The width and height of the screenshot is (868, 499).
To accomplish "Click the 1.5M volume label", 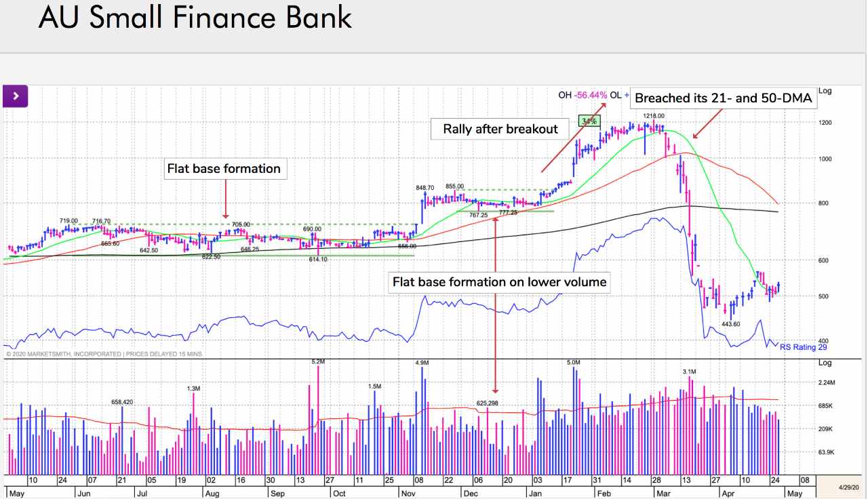I will click(375, 386).
